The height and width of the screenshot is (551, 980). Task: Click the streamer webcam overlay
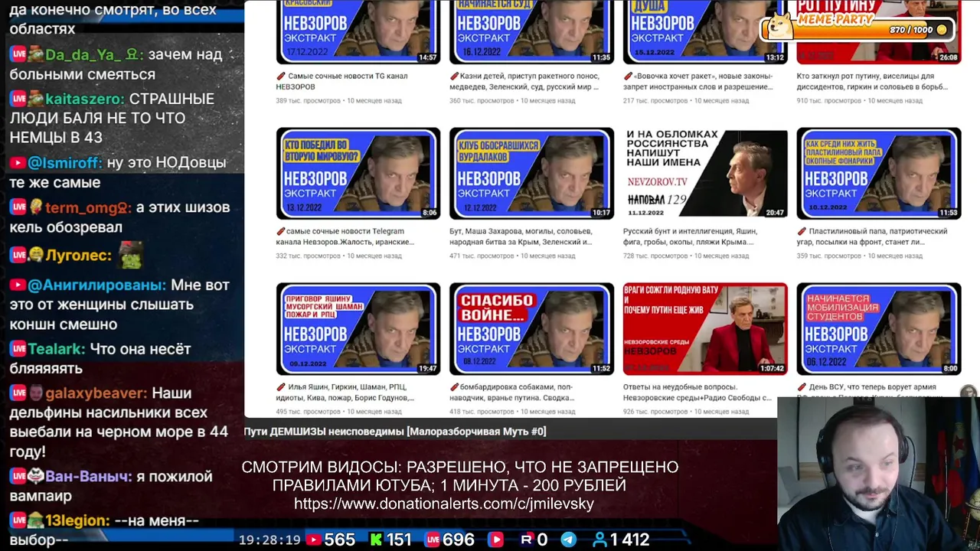point(878,474)
